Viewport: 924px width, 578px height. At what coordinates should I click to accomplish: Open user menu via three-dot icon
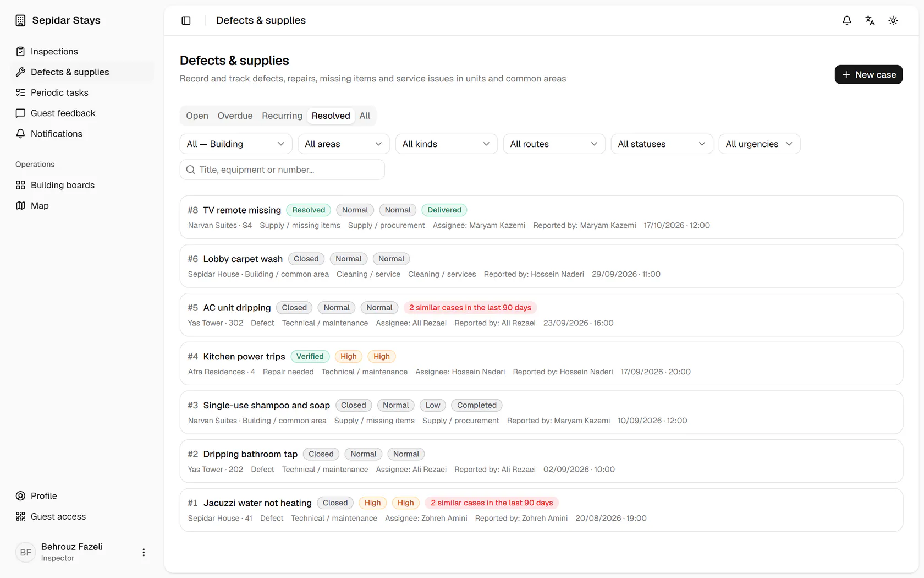tap(144, 552)
